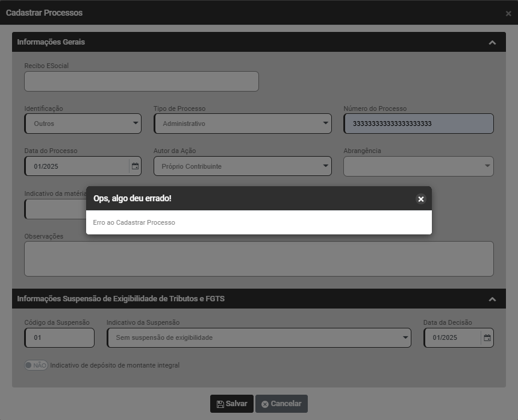518x420 pixels.
Task: Close the Cadastrar Processos dialog
Action: tap(508, 13)
